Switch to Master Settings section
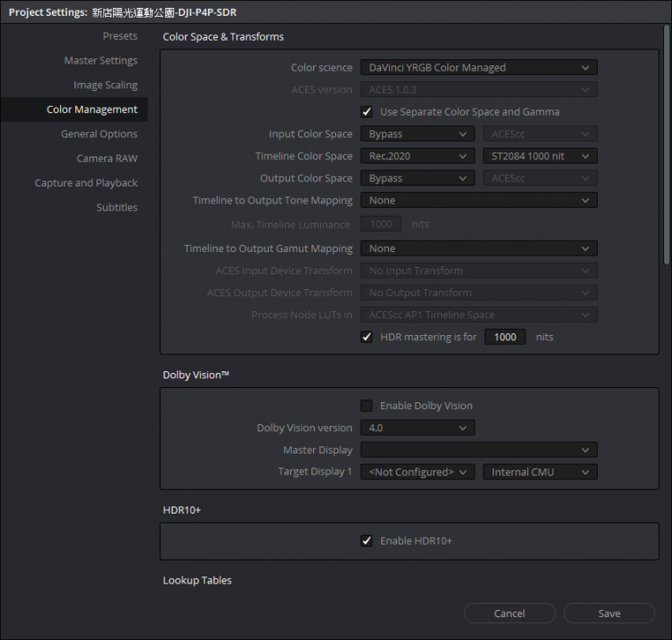Screen dimensions: 672x640 pyautogui.click(x=100, y=61)
